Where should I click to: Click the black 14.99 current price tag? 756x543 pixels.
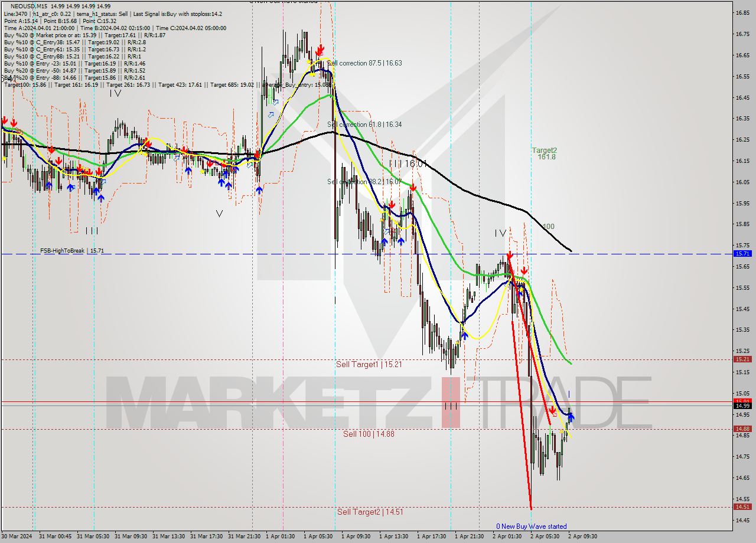(x=742, y=405)
